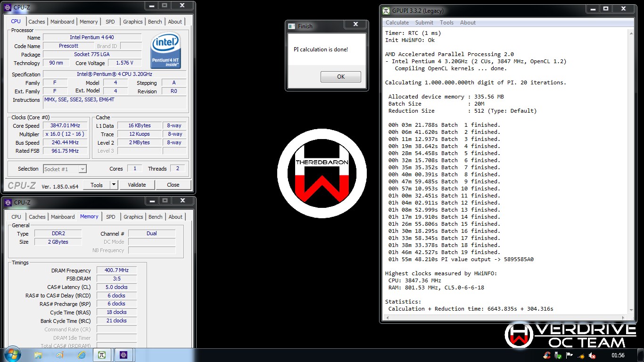Click the CAS# Latency value 5.0 clocks
644x362 pixels.
116,288
